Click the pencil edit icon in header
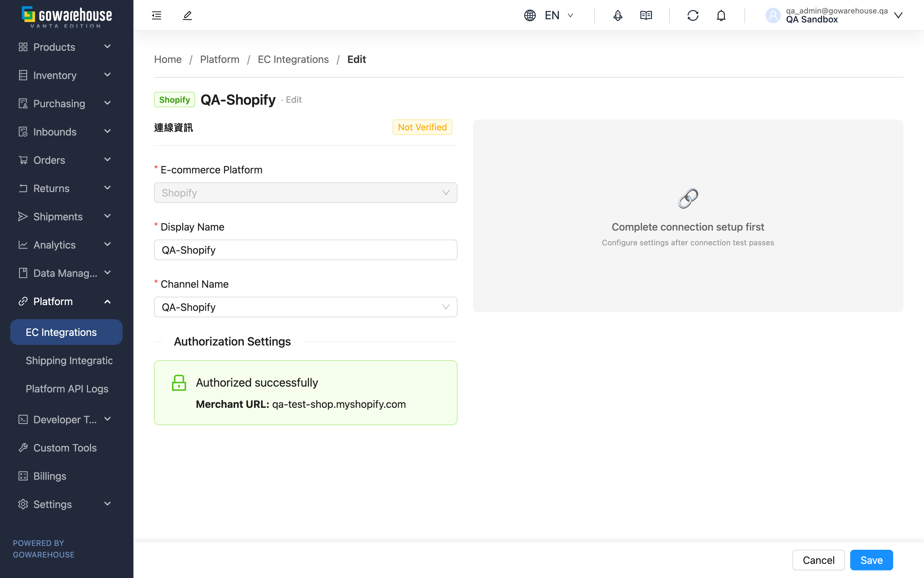 tap(187, 15)
